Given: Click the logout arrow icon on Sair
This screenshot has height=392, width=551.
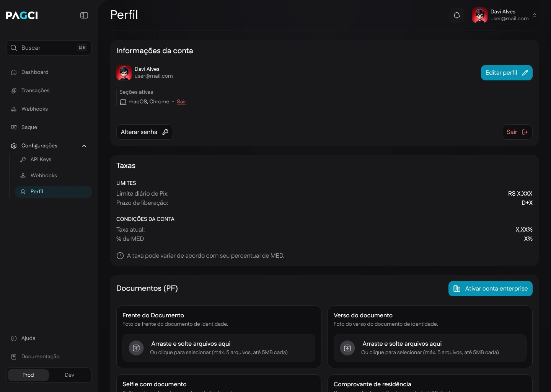Looking at the screenshot, I should click(525, 132).
